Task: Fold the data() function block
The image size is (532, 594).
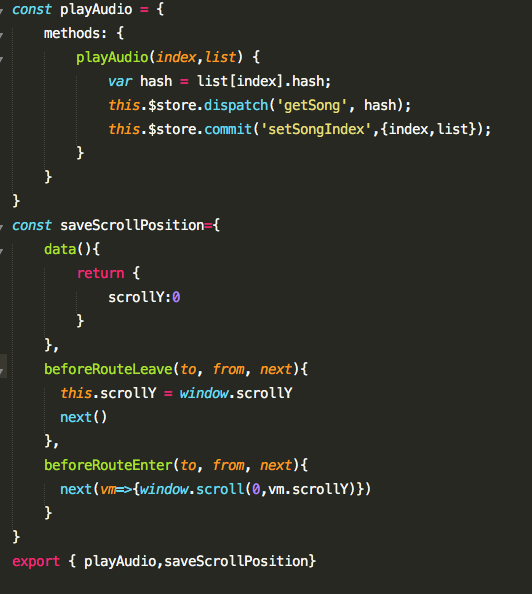Action: click(2, 251)
